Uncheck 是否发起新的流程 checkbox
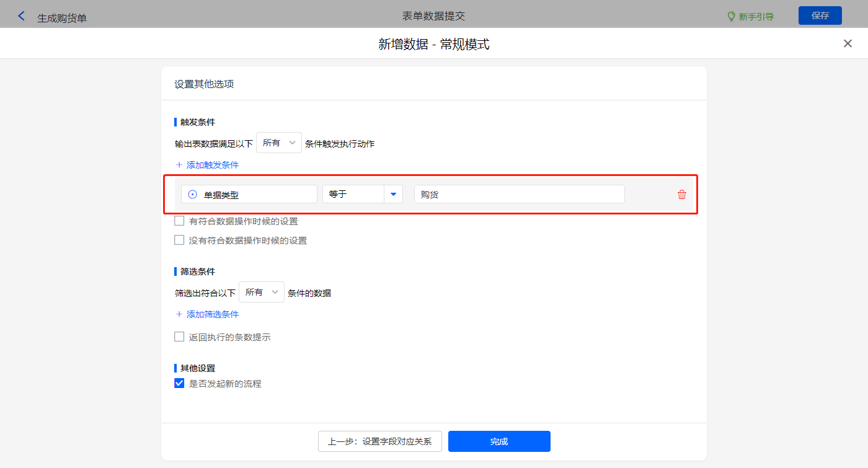Image resolution: width=868 pixels, height=468 pixels. point(179,383)
